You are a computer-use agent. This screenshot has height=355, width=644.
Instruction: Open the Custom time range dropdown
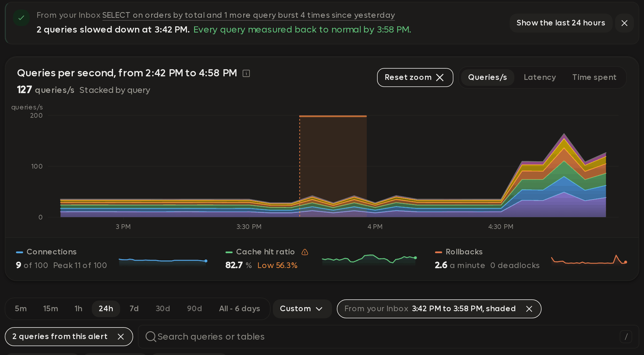pos(302,309)
